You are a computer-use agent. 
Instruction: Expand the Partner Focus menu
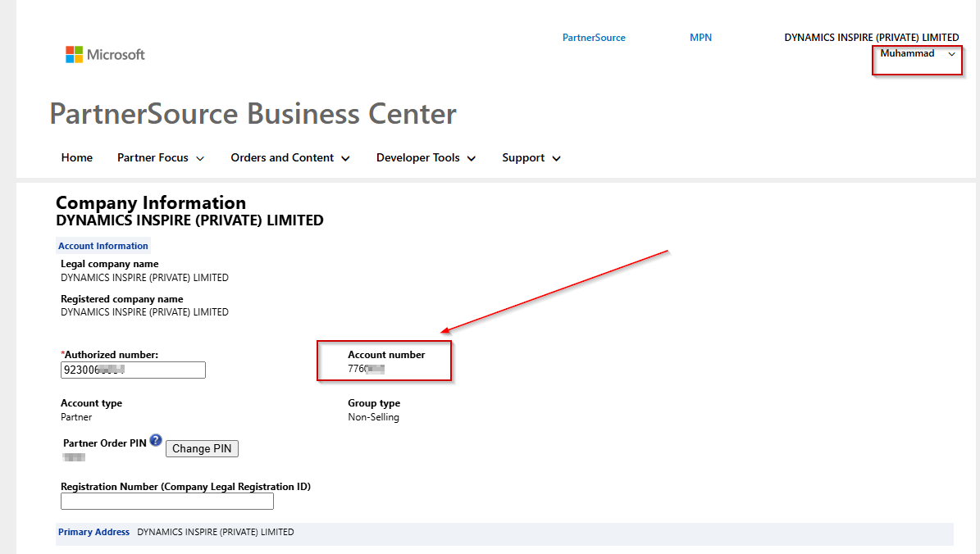tap(161, 158)
